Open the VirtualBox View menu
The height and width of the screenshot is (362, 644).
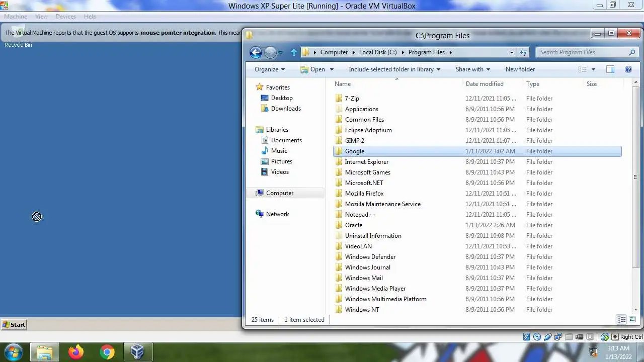tap(41, 17)
